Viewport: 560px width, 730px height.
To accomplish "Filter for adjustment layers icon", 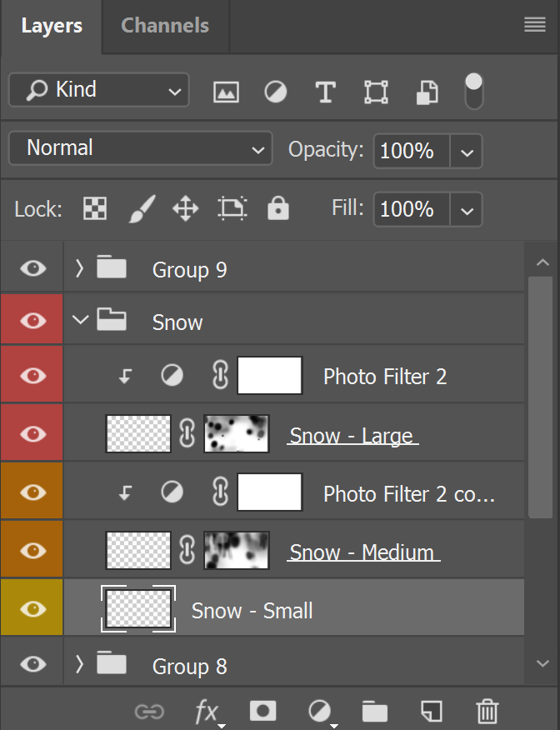I will pos(276,92).
